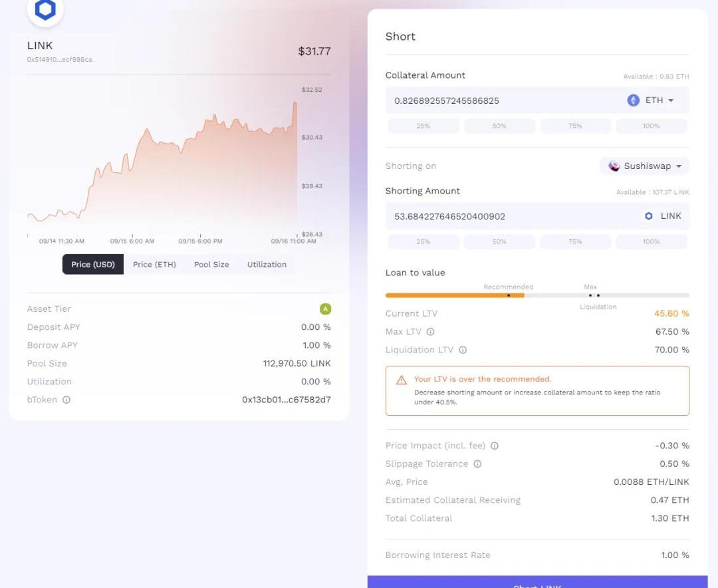Click the Collateral Amount input field

tap(499, 100)
